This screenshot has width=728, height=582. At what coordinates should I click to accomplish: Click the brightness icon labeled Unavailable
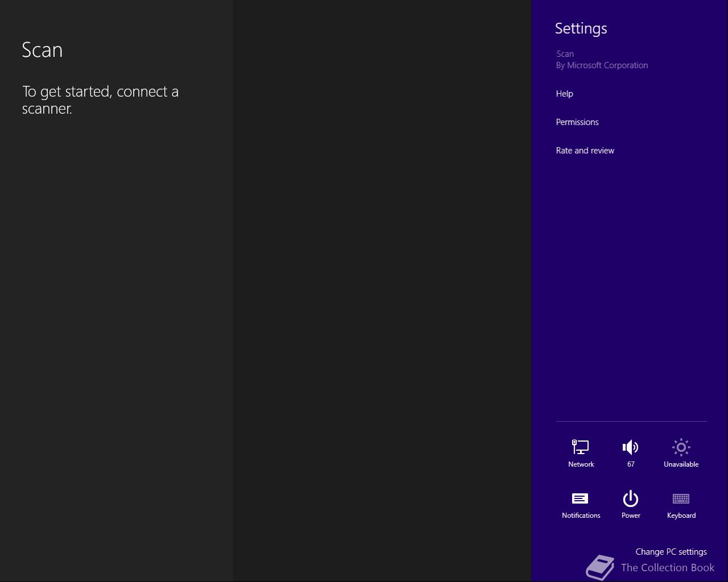pyautogui.click(x=681, y=447)
